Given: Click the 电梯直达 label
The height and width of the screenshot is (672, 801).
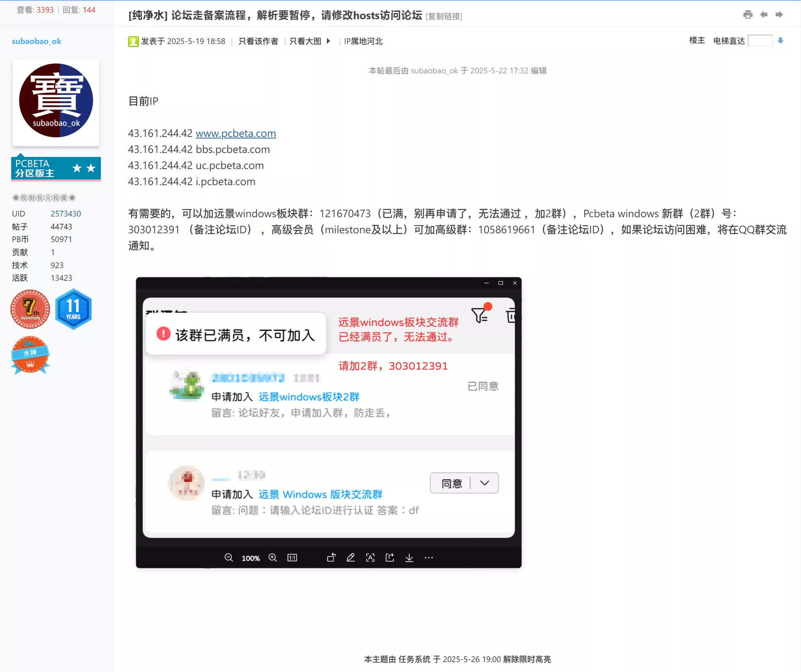Looking at the screenshot, I should tap(729, 41).
